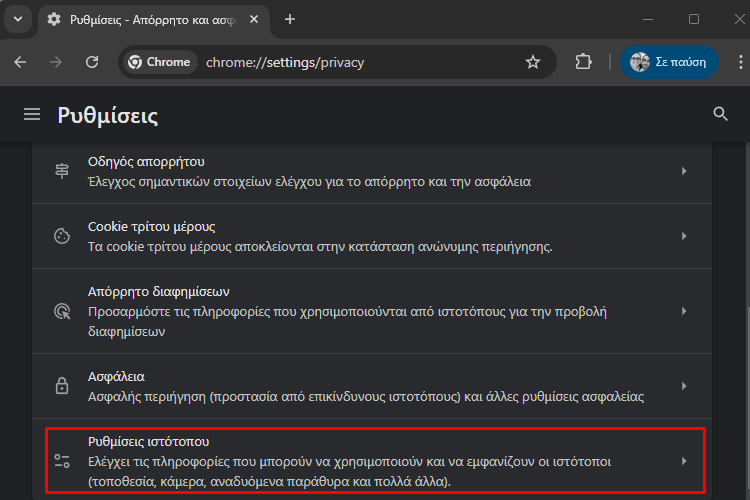Screen dimensions: 750x500
Task: Open Ρυθμίσεις ιστότοπου site settings
Action: click(375, 461)
